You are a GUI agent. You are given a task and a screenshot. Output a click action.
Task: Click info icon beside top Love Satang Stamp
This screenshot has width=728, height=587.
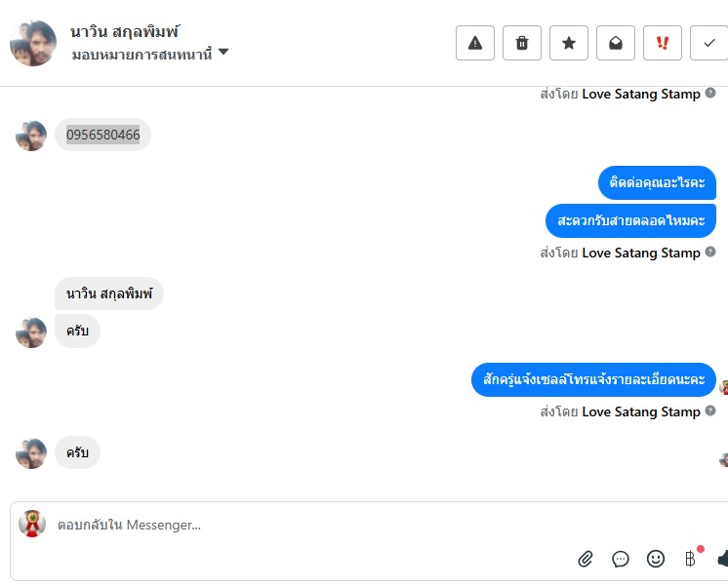(x=710, y=94)
